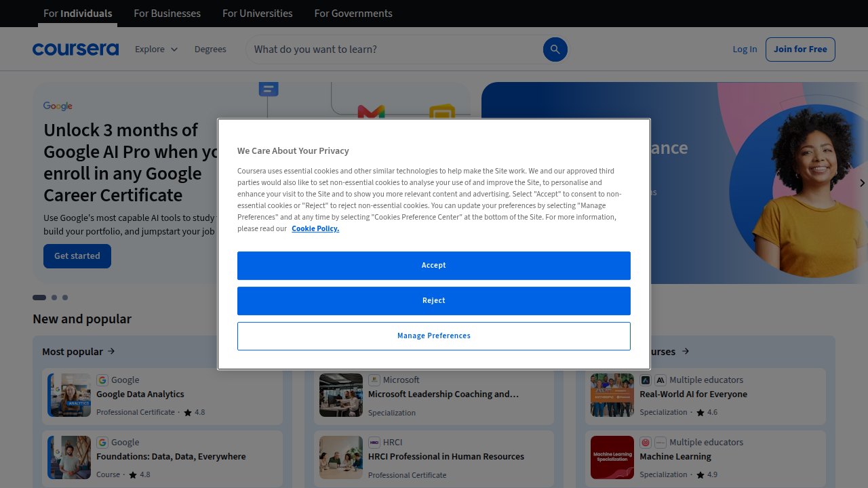Select second carousel indicator dot
The width and height of the screenshot is (868, 488).
click(54, 298)
